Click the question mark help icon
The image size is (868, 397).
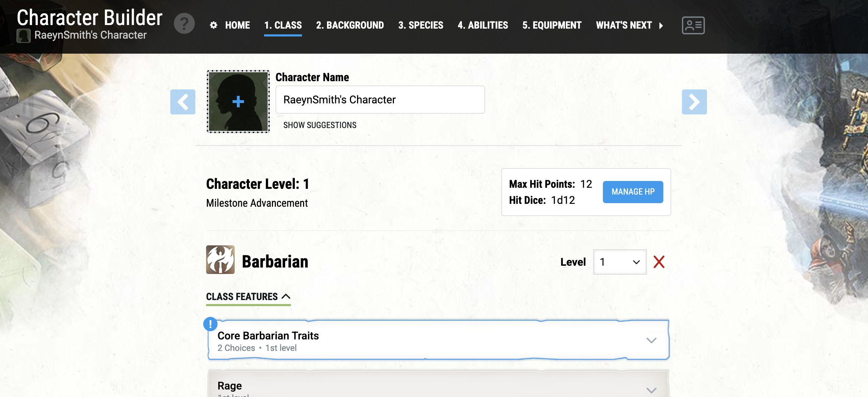(184, 24)
